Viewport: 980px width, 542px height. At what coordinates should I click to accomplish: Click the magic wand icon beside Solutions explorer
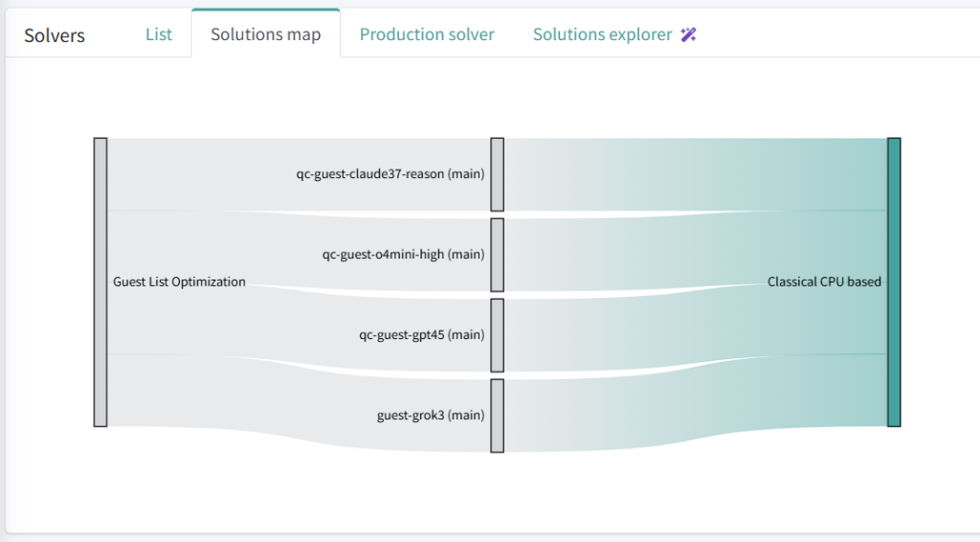[688, 34]
